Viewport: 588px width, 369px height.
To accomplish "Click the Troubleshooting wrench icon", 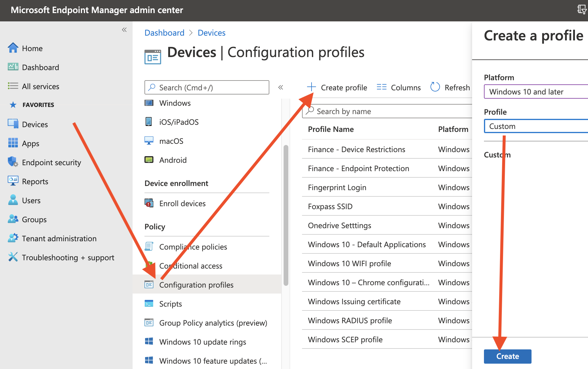I will (13, 257).
